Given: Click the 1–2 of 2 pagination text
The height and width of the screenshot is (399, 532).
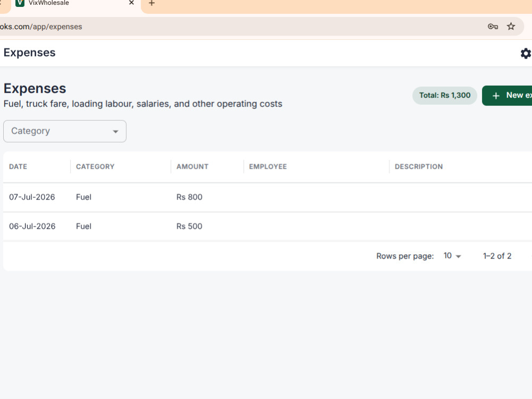Looking at the screenshot, I should (497, 256).
